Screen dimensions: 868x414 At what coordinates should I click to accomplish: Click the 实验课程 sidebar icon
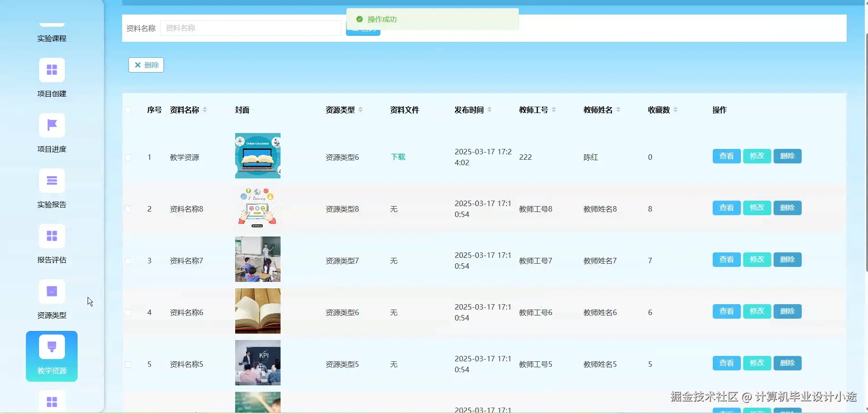pos(51,23)
